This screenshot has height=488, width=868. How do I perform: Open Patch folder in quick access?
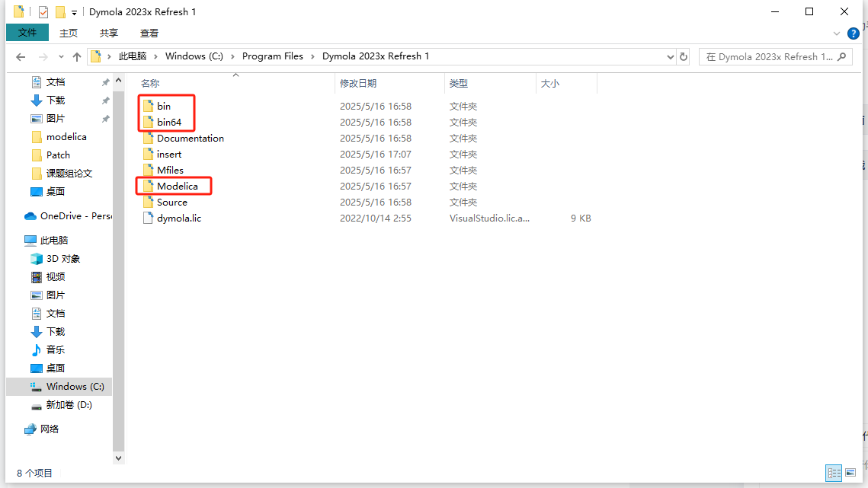(51, 155)
